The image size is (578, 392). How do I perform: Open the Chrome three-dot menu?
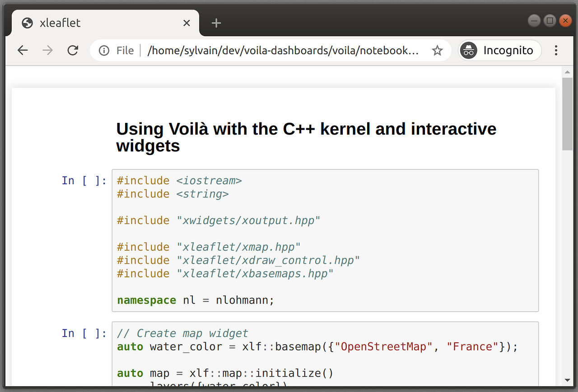point(556,50)
